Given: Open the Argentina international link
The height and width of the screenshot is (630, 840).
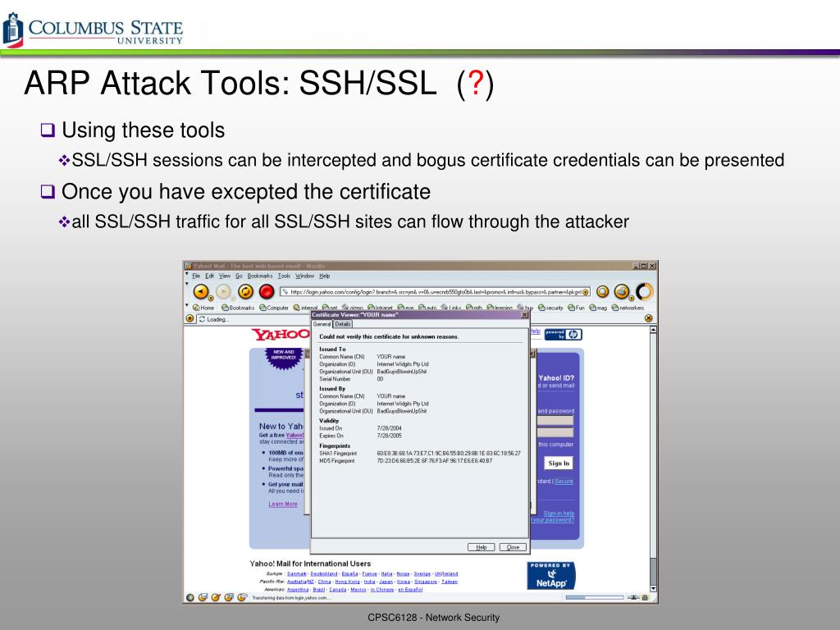Looking at the screenshot, I should click(x=298, y=589).
